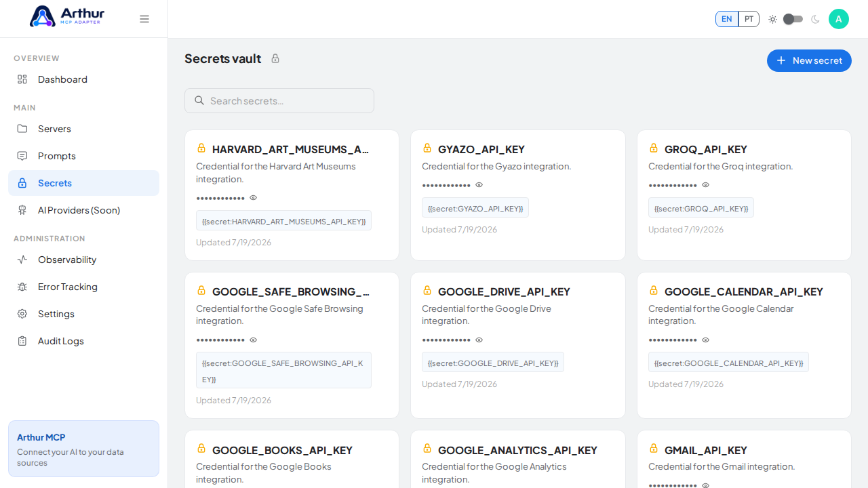The width and height of the screenshot is (868, 488).
Task: Click lock icon on GOOGLE_SAFE_BROWSING card
Action: coord(201,290)
